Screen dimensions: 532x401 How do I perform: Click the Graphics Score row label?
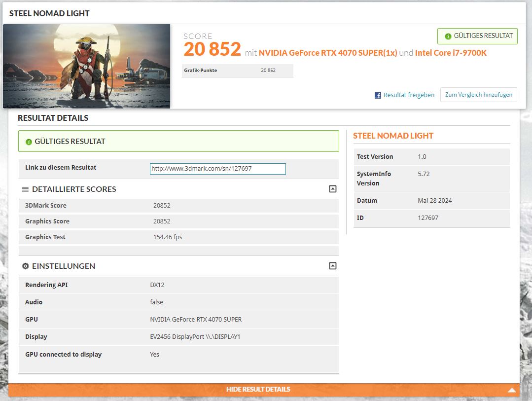coord(47,221)
